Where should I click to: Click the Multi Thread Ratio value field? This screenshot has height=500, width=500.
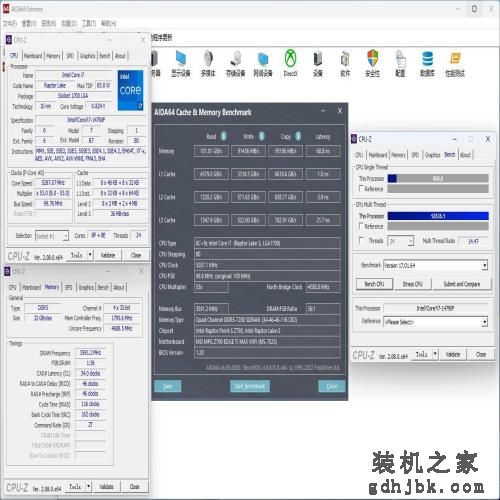[473, 241]
